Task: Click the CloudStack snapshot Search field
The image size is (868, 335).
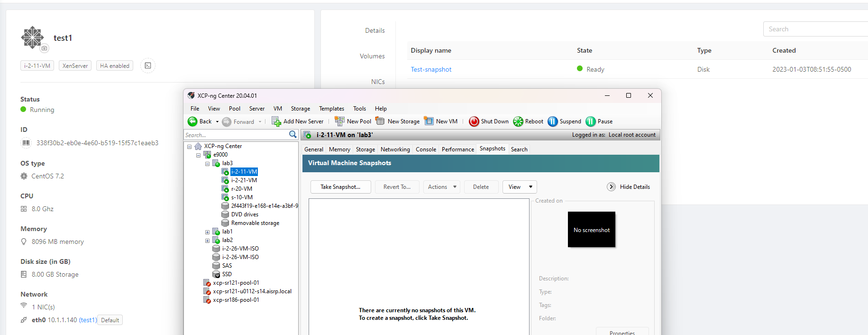Action: (x=815, y=29)
